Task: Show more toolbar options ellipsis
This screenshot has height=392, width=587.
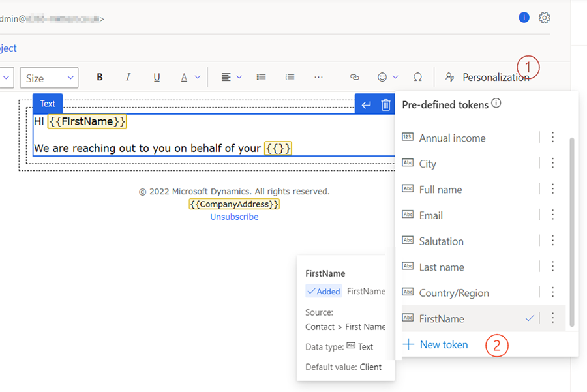Action: 318,77
